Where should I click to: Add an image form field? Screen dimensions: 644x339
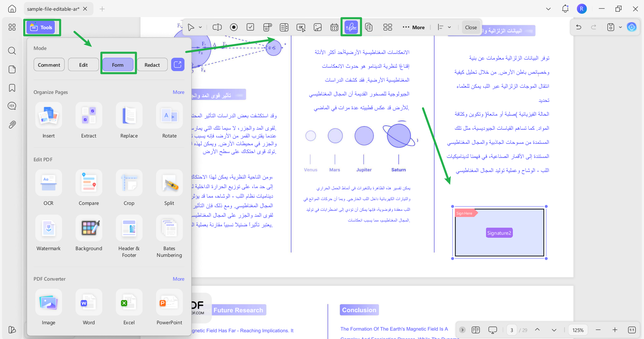tap(318, 27)
